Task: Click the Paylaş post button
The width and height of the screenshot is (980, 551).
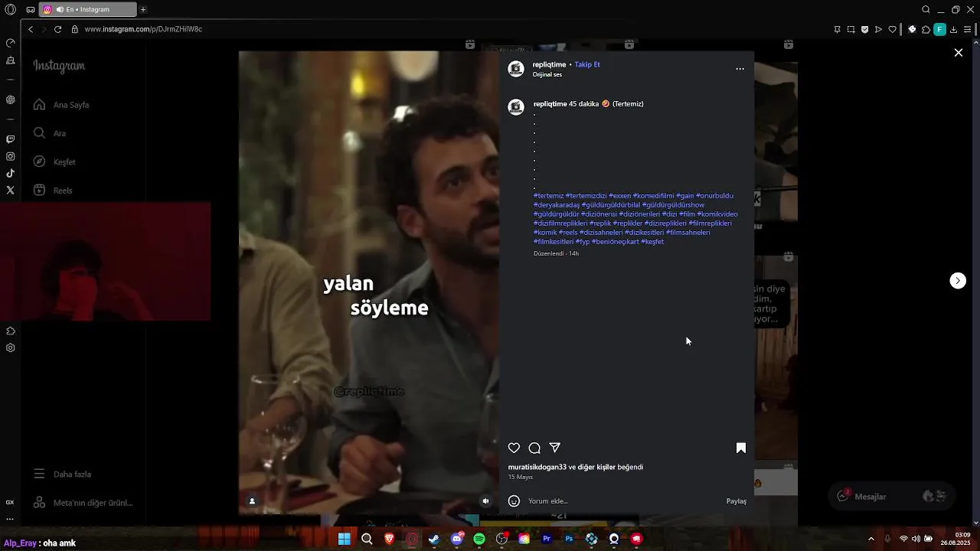Action: point(736,501)
